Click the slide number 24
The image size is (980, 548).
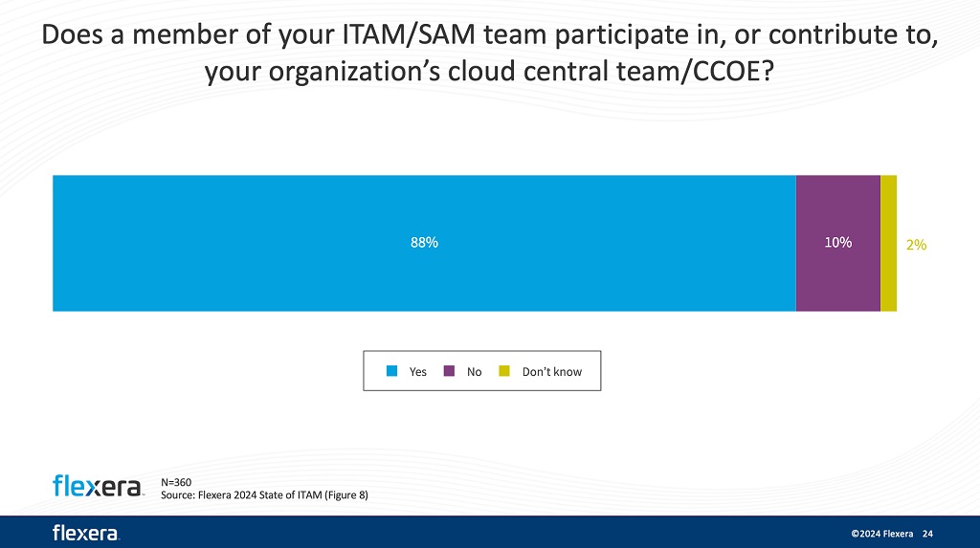[927, 534]
